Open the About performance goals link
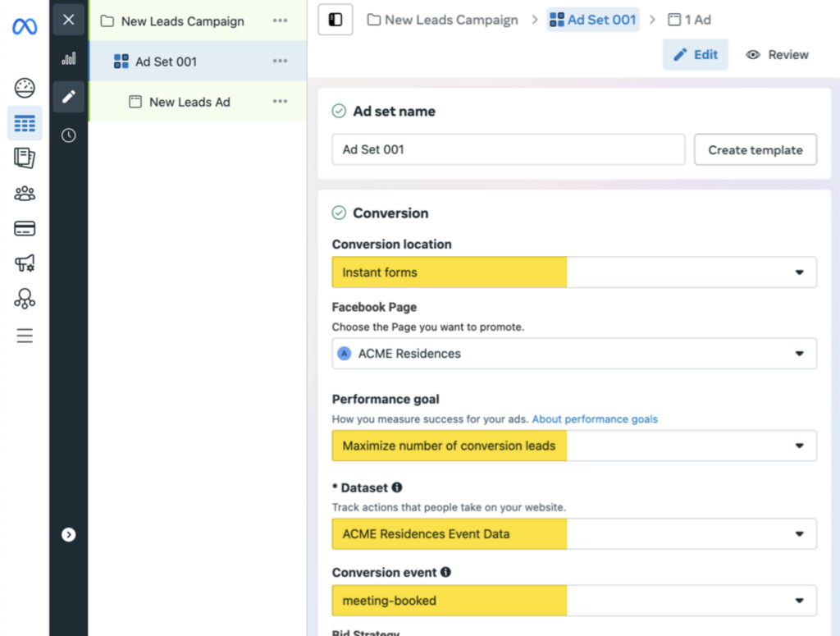The width and height of the screenshot is (840, 636). [x=595, y=419]
